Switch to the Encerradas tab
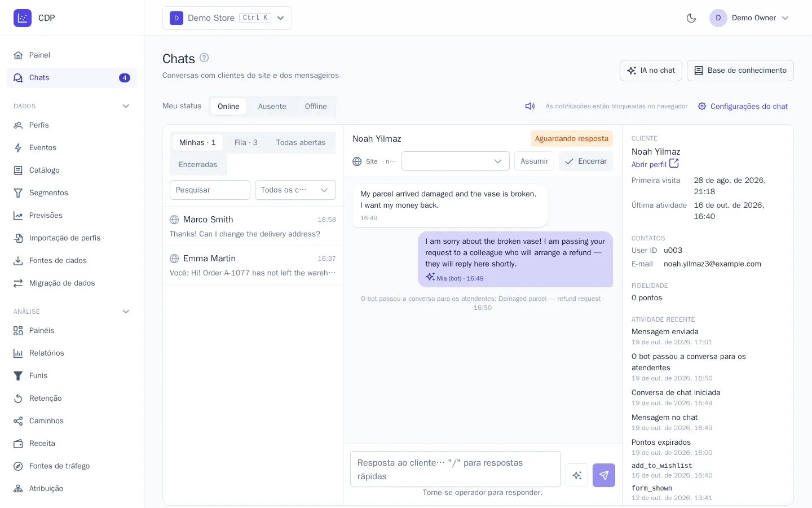 pos(198,165)
